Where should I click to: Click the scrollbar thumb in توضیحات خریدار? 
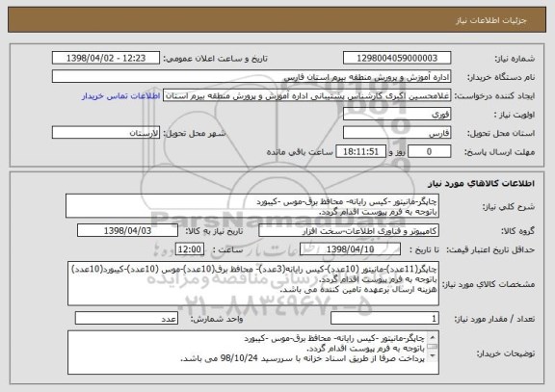433,346
